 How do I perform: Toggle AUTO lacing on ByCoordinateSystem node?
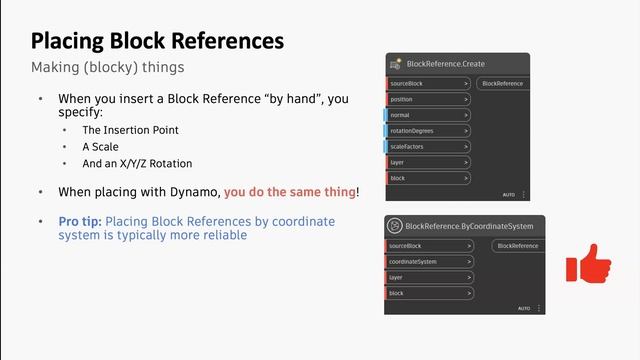click(524, 309)
